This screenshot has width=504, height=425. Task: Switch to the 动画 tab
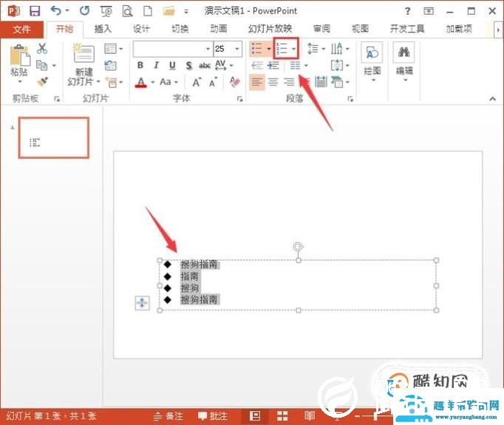(218, 29)
